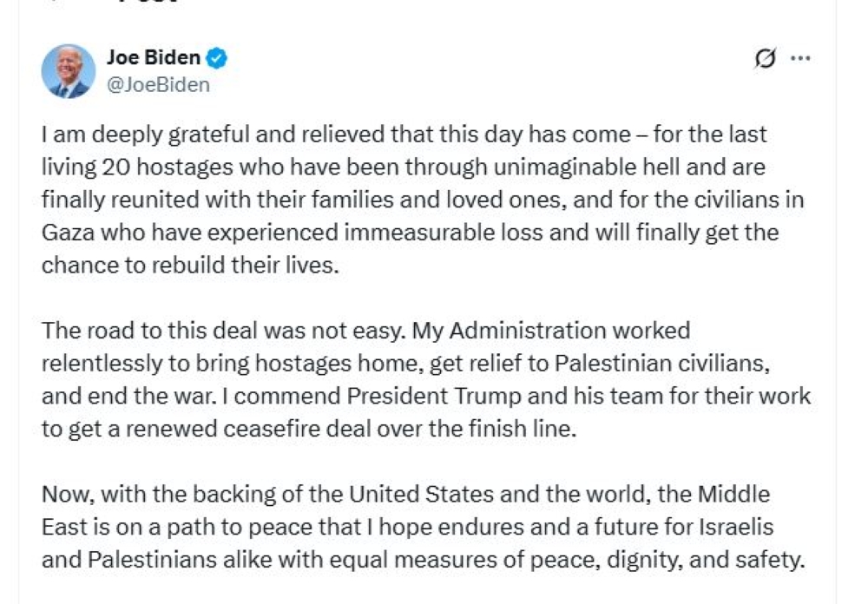868x604 pixels.
Task: Open the Grok explain-post icon
Action: point(765,59)
